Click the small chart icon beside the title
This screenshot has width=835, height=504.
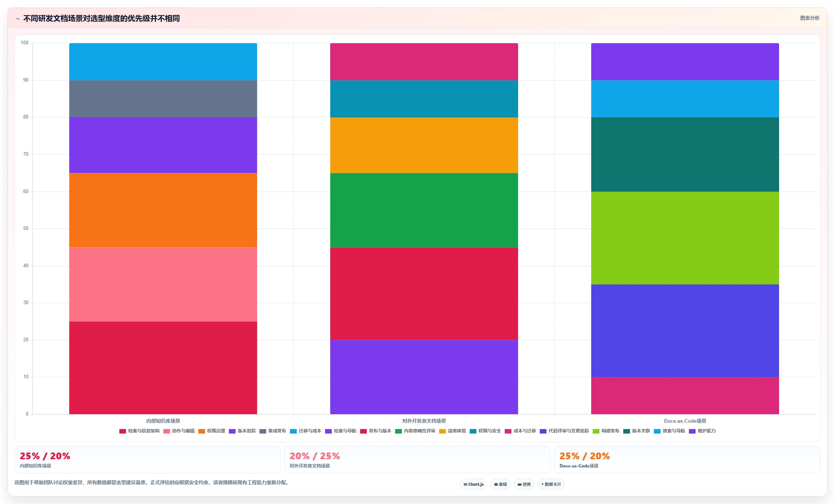18,19
